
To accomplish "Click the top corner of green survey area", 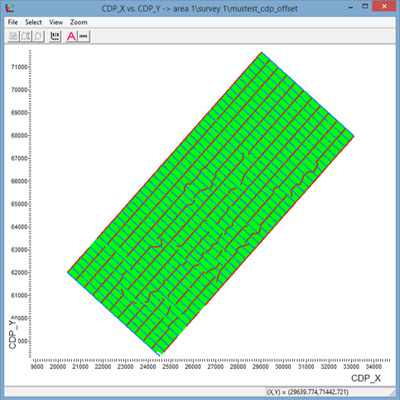I will pyautogui.click(x=262, y=53).
